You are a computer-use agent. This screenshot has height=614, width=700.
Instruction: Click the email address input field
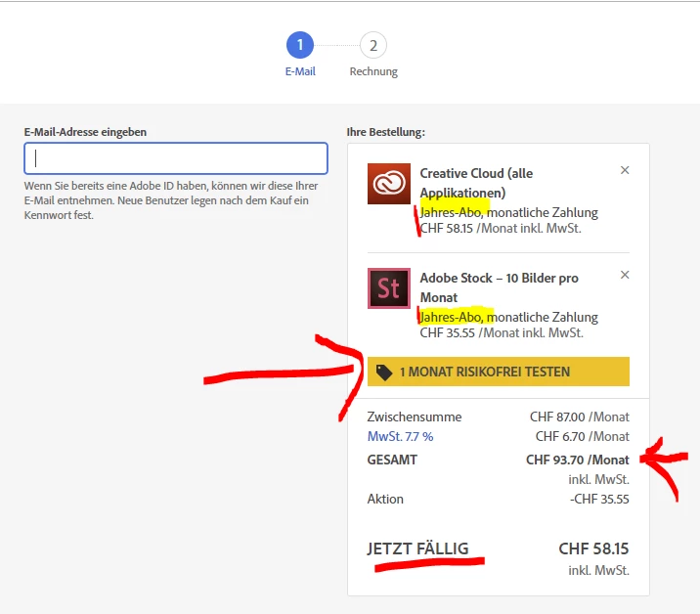pyautogui.click(x=176, y=158)
